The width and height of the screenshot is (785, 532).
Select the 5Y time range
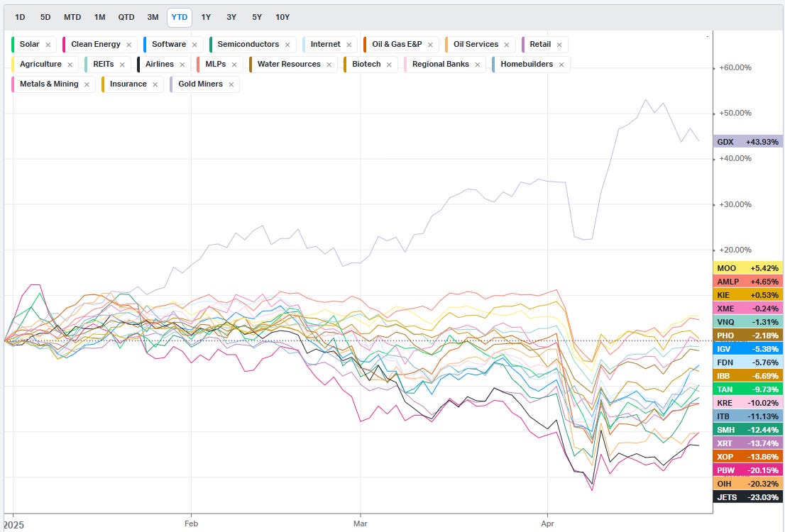[x=257, y=17]
